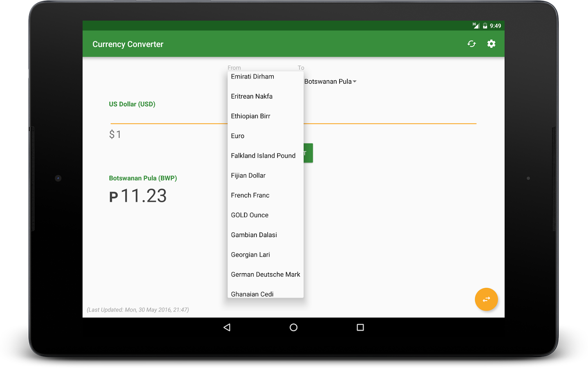Image resolution: width=588 pixels, height=368 pixels.
Task: Select Euro from the currency list
Action: (237, 136)
